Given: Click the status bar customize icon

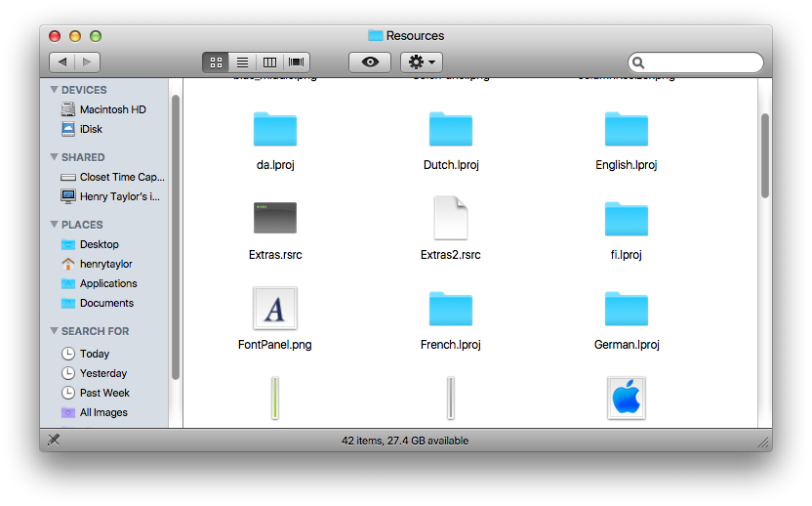Looking at the screenshot, I should click(x=54, y=441).
